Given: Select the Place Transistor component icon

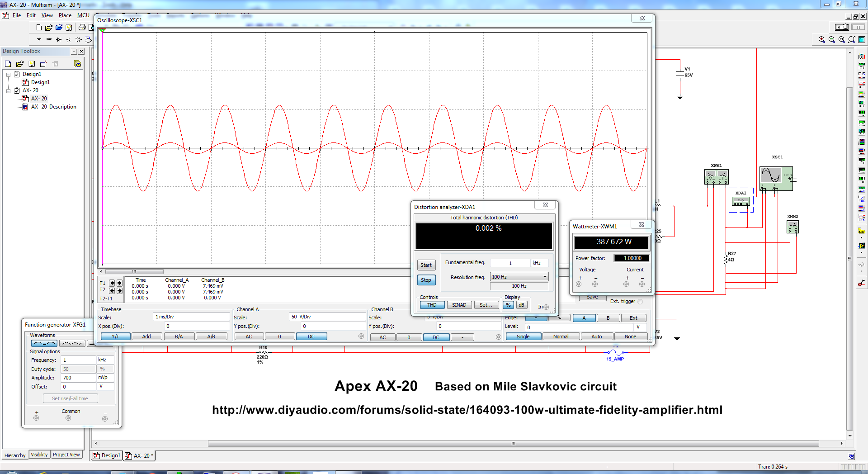Looking at the screenshot, I should 69,39.
